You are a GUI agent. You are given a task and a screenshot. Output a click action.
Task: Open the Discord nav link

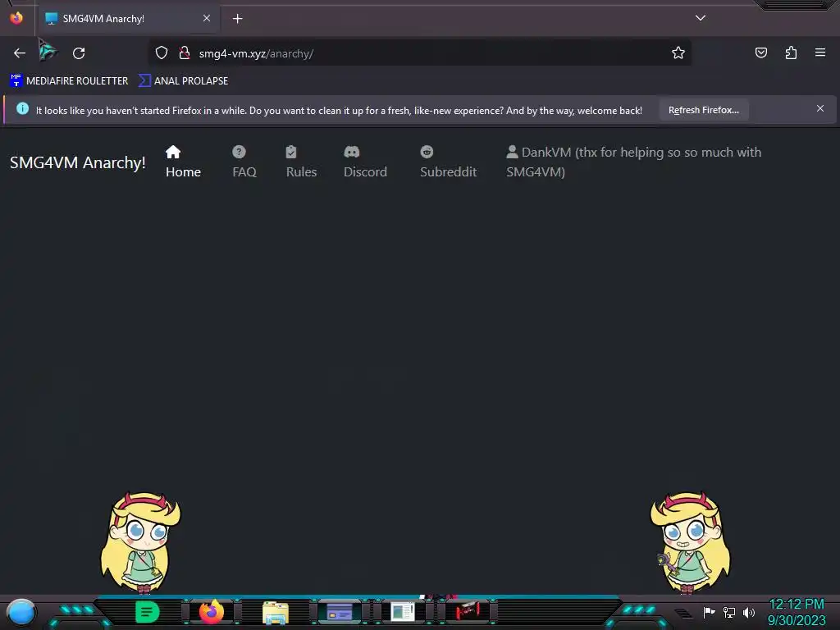(365, 162)
